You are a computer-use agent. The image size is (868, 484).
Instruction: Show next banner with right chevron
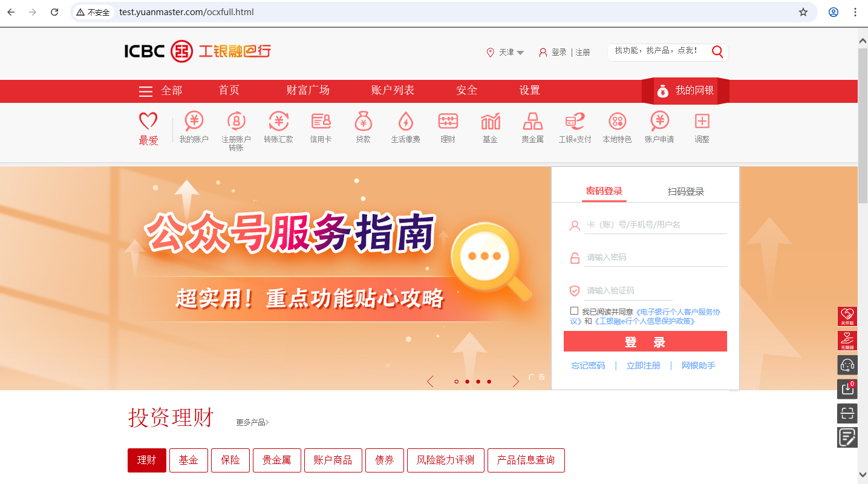(515, 381)
